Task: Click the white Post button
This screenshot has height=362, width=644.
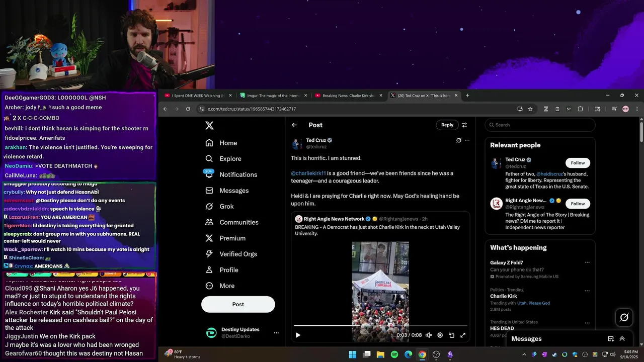Action: tap(238, 304)
